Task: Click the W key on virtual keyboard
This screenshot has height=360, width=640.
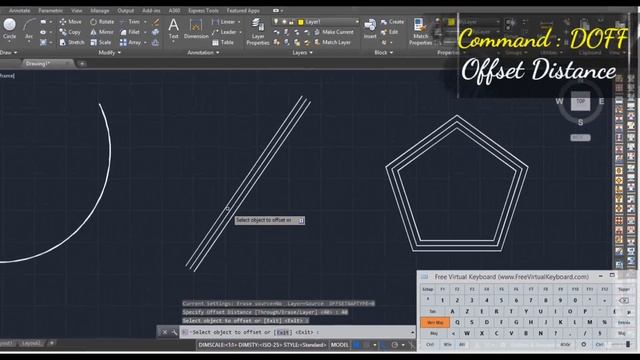Action: pyautogui.click(x=467, y=333)
